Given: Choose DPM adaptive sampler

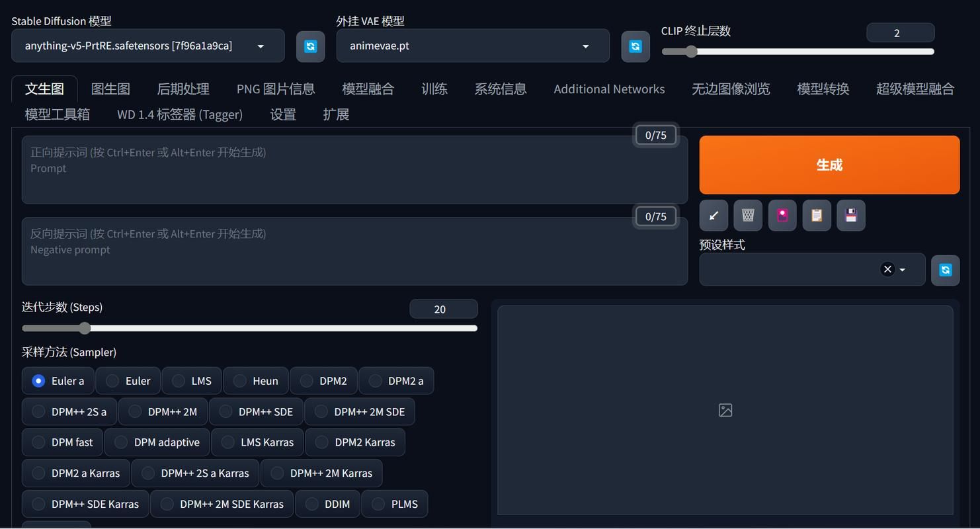Looking at the screenshot, I should tap(157, 442).
